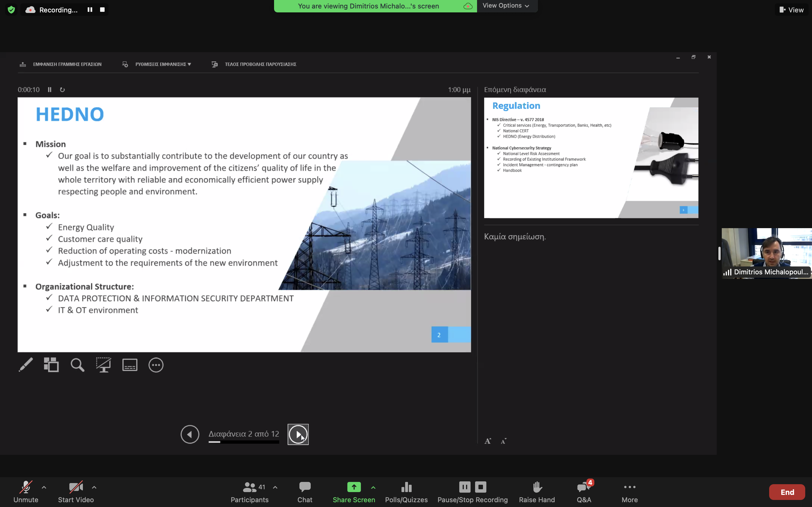The image size is (812, 507).
Task: Open more slideshow options ellipsis icon
Action: click(x=156, y=365)
